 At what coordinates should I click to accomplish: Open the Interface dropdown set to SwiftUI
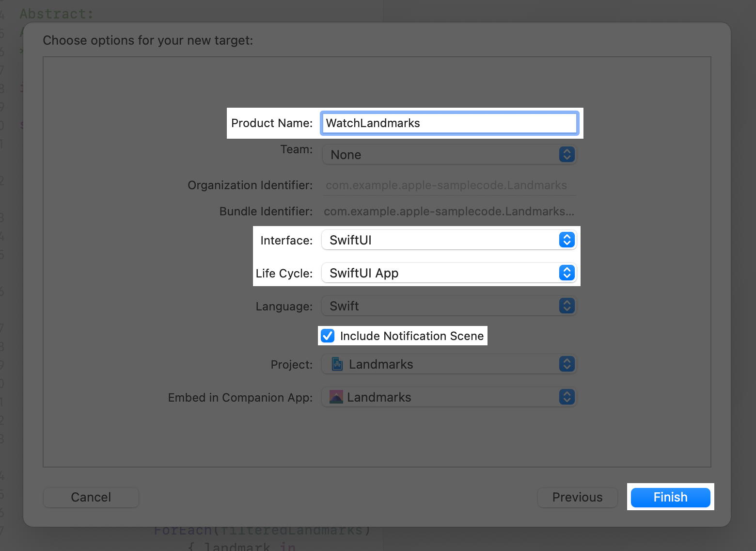(449, 240)
